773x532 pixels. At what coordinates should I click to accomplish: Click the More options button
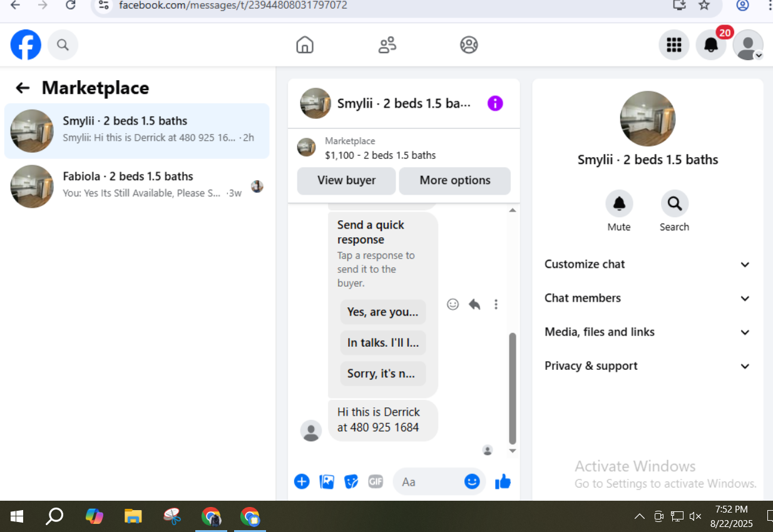point(455,181)
